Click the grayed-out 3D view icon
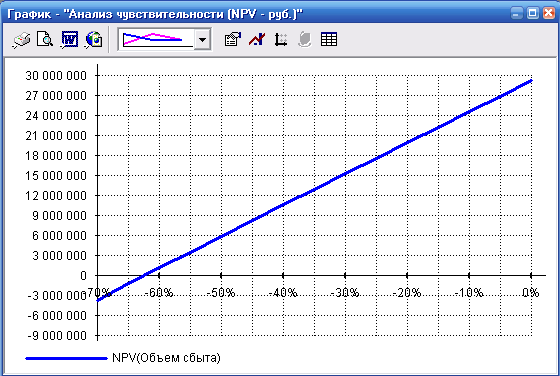 (x=305, y=39)
